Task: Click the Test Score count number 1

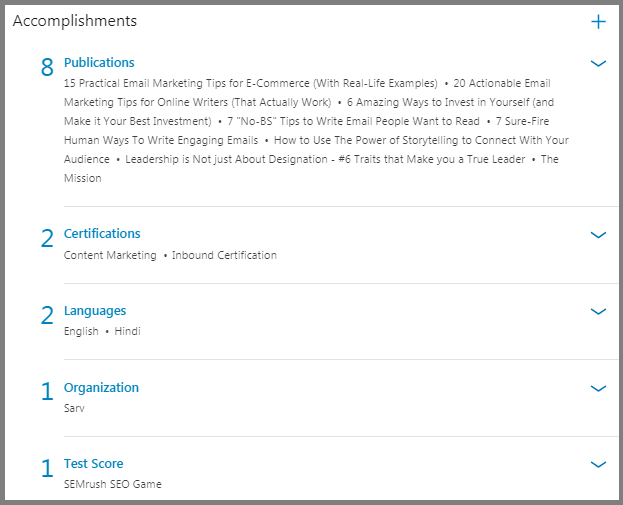Action: point(47,468)
